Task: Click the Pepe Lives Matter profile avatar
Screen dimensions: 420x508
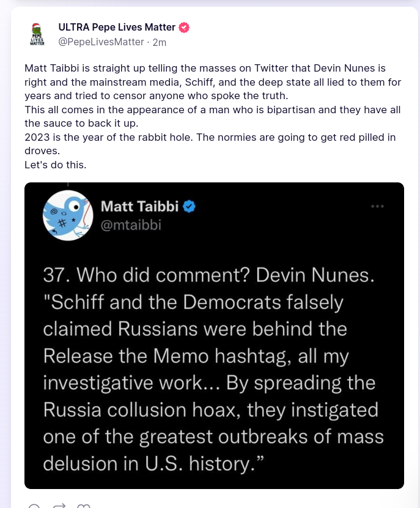Action: pyautogui.click(x=37, y=34)
